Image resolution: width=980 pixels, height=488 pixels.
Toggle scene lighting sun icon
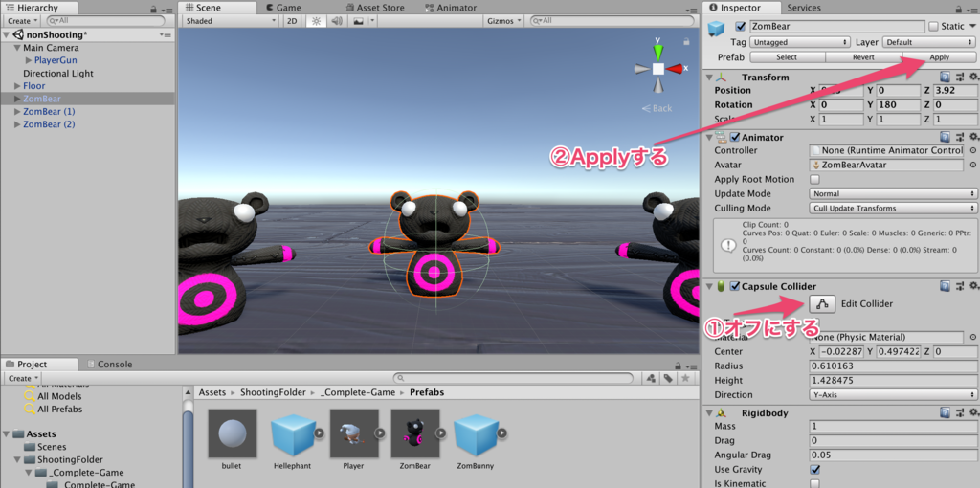pos(316,21)
